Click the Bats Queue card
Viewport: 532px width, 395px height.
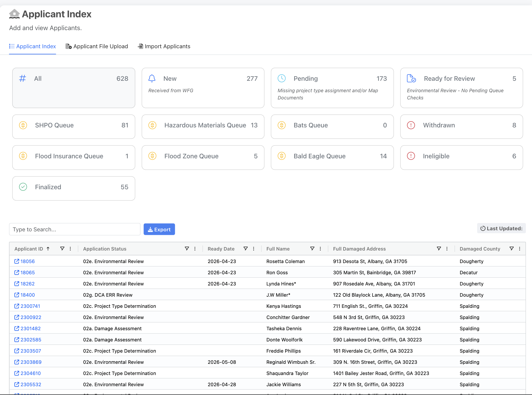pos(332,127)
